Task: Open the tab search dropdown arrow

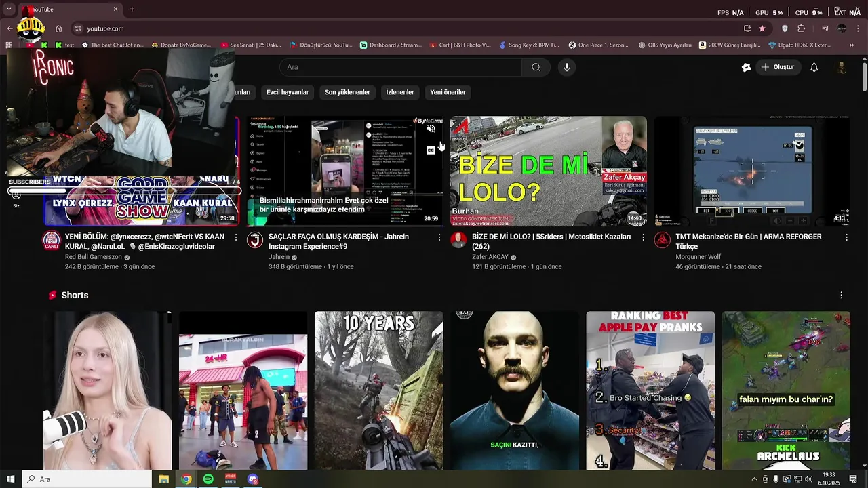Action: (9, 9)
